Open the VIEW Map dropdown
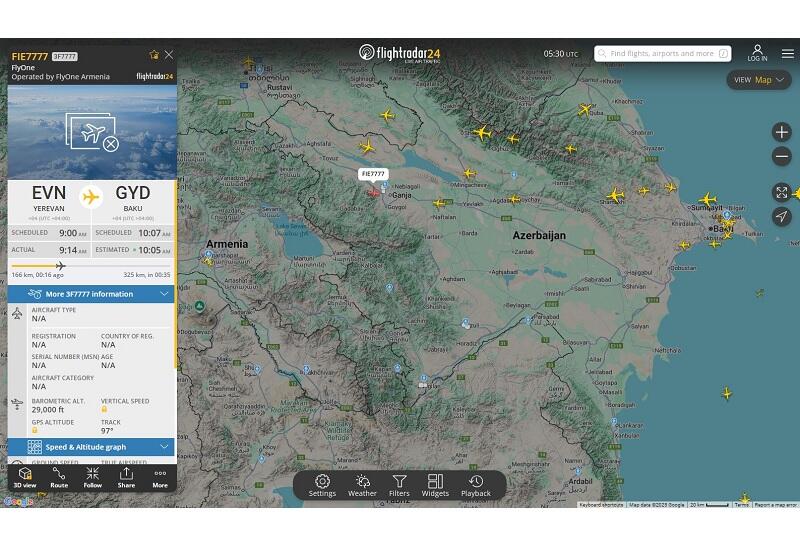The height and width of the screenshot is (550, 800). coord(759,80)
